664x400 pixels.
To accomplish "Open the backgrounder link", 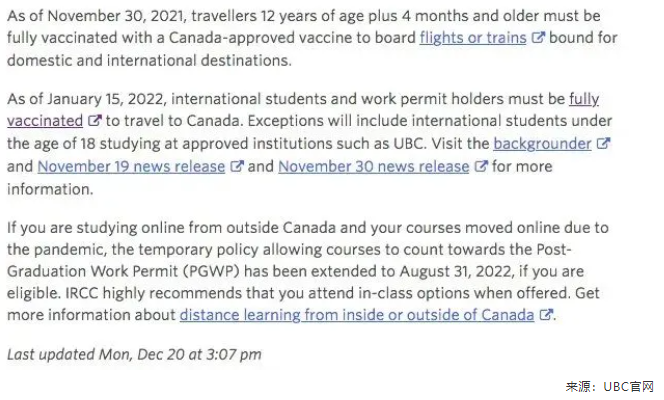I will pyautogui.click(x=541, y=144).
